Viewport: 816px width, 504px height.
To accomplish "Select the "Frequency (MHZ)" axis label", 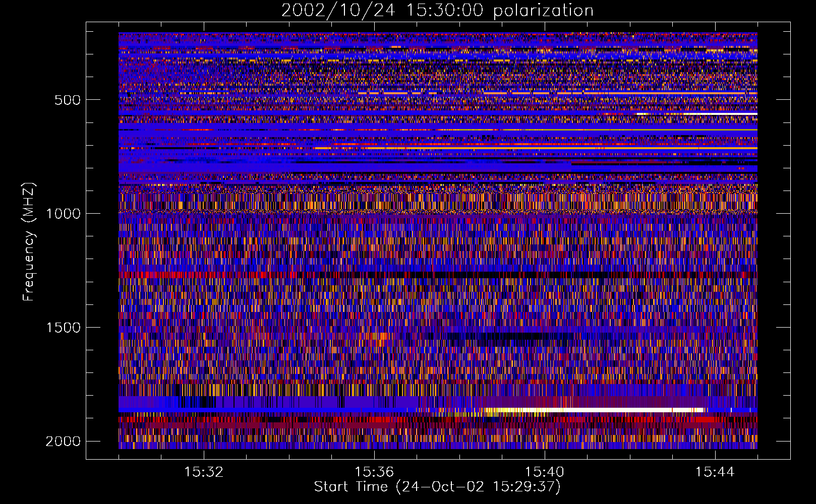I will (29, 242).
